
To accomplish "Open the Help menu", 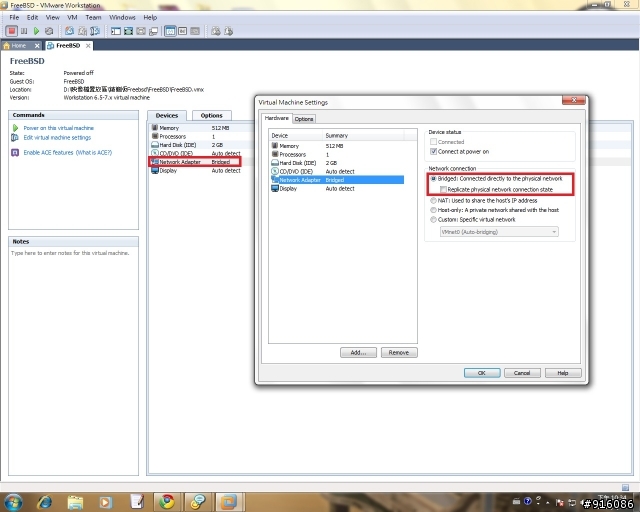I will [x=150, y=18].
